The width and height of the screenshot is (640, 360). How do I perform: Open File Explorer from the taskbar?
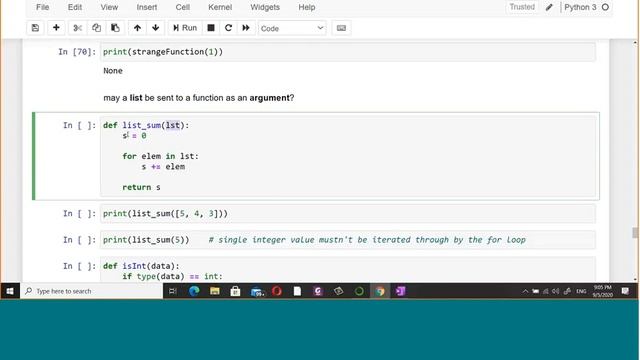tap(215, 291)
